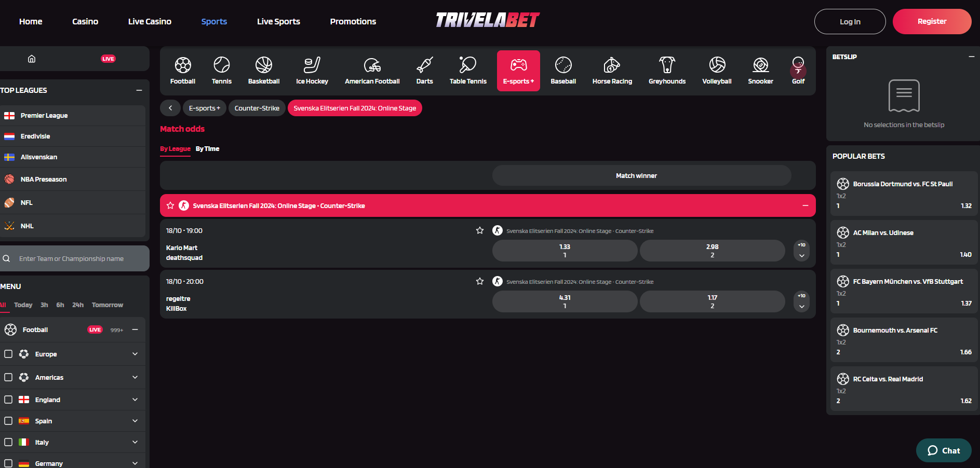
Task: Expand the England leagues list
Action: pos(135,400)
